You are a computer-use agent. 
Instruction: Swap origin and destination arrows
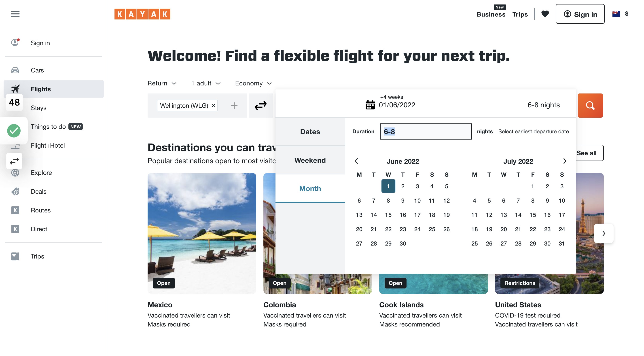261,106
